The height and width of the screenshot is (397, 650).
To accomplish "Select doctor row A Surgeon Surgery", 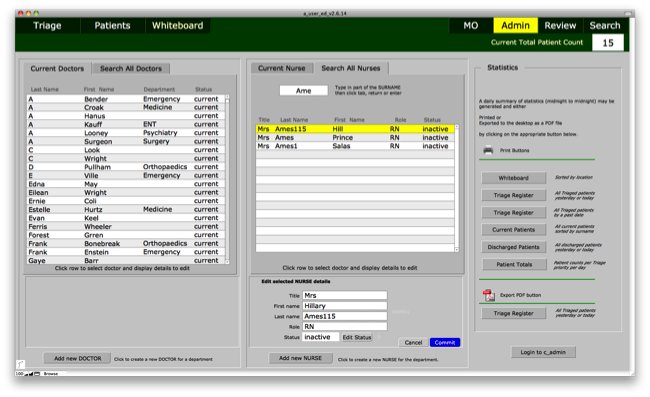I will coord(126,141).
